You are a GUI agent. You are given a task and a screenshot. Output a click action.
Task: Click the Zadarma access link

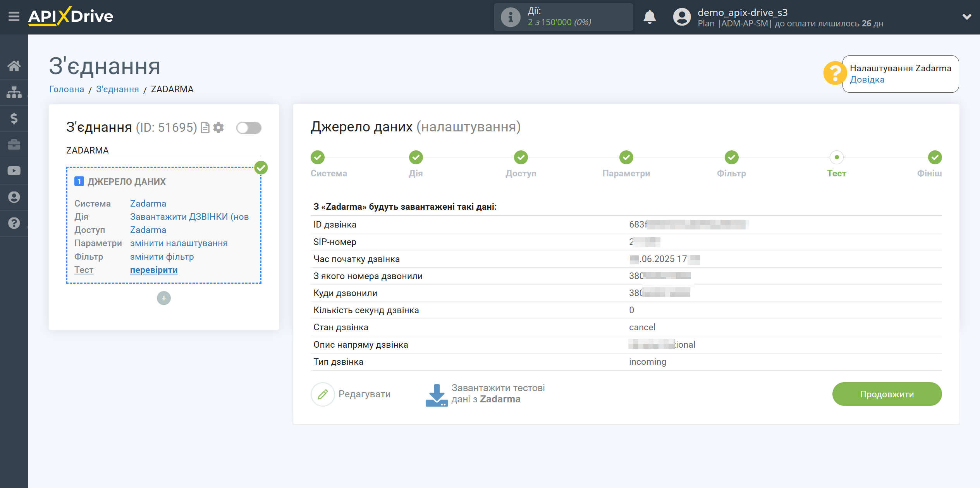point(148,230)
